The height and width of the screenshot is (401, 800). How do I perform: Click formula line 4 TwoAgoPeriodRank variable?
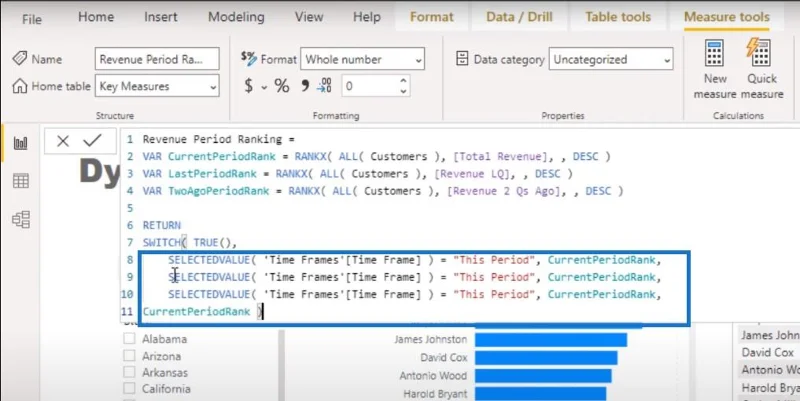pos(218,191)
